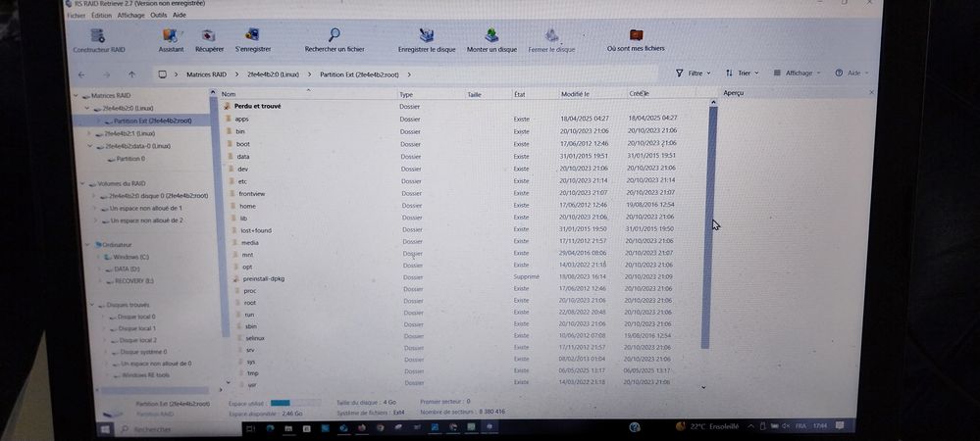Open the Filtre dropdown
Image resolution: width=980 pixels, height=441 pixels.
coord(694,73)
